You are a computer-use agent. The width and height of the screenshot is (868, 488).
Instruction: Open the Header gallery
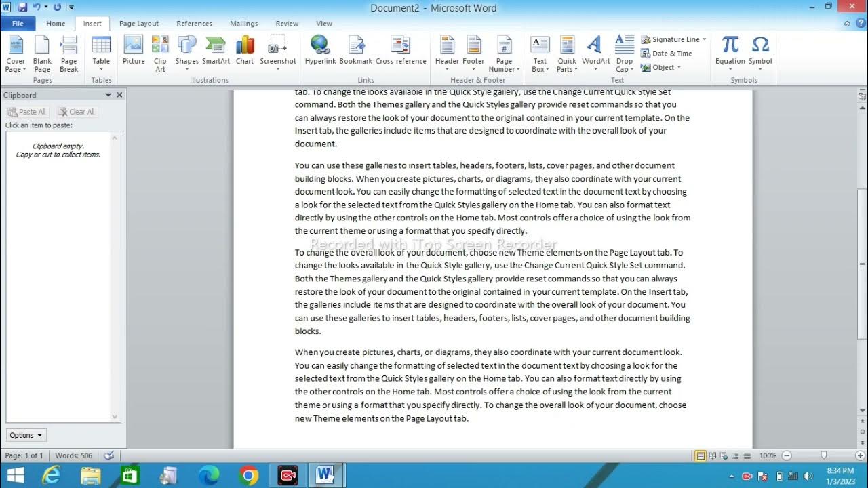pos(447,54)
